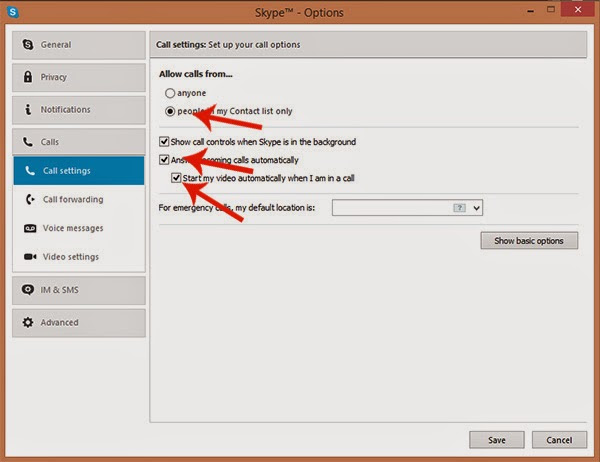Click the Skype icon beside General

click(28, 44)
